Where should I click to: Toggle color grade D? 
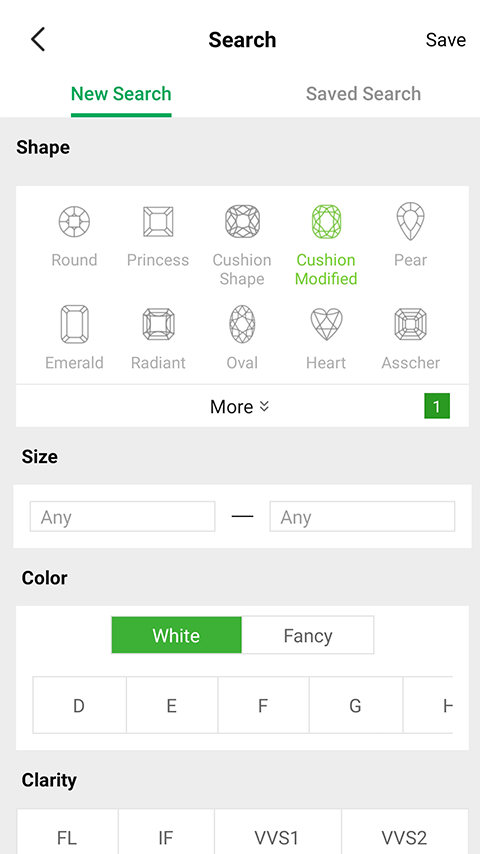point(80,706)
